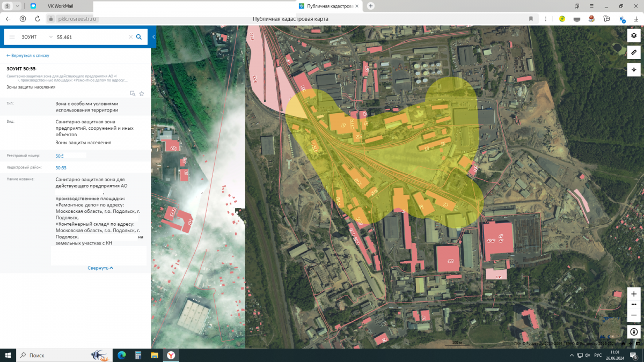Viewport: 644px width, 362px height.
Task: Select the ruler measurement tool
Action: pos(634,53)
